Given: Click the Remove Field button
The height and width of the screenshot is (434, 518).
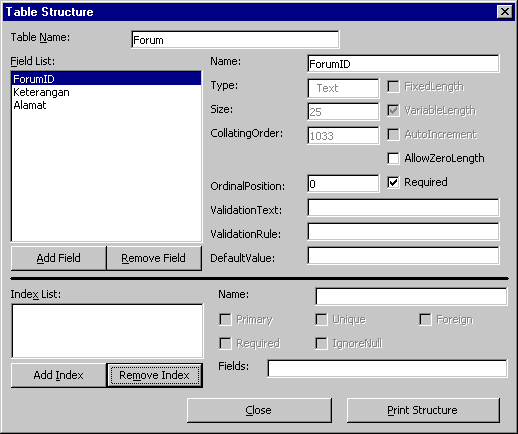Looking at the screenshot, I should coord(154,258).
